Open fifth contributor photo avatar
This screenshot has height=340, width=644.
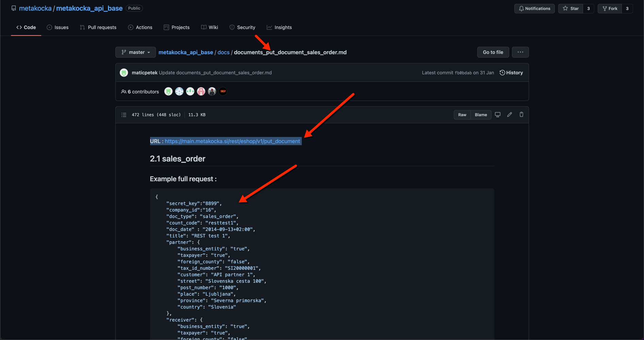click(x=212, y=91)
